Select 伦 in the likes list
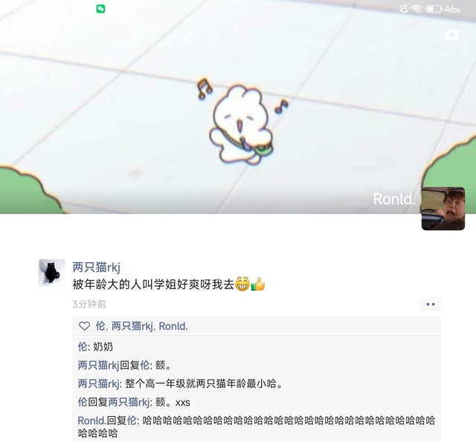 coord(100,326)
